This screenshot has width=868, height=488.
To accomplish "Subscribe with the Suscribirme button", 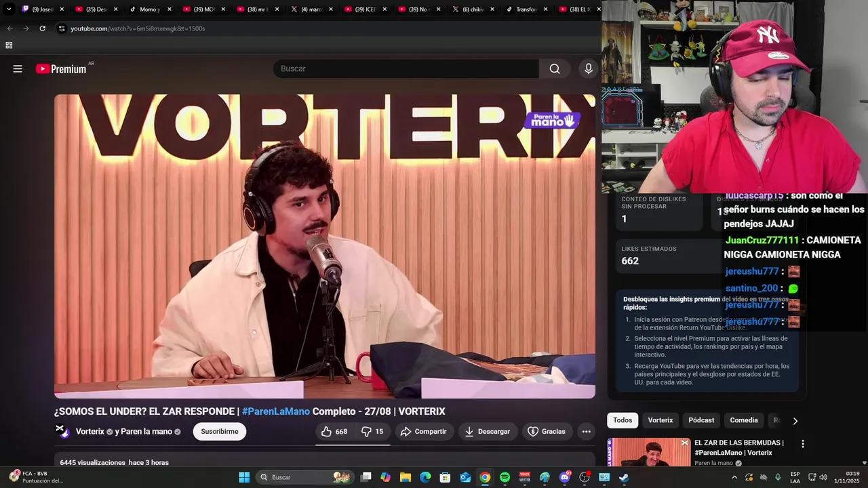I will (x=220, y=432).
